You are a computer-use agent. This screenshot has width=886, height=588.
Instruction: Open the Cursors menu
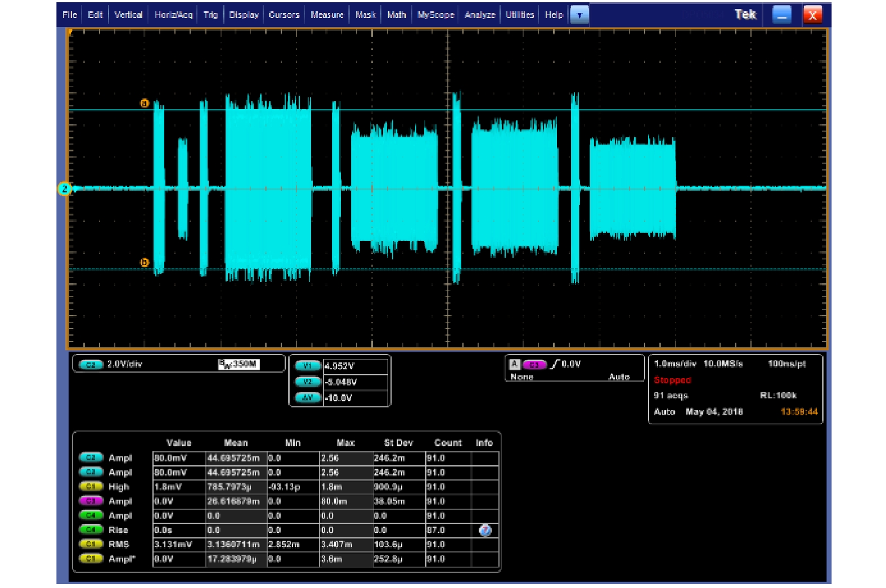(x=284, y=15)
